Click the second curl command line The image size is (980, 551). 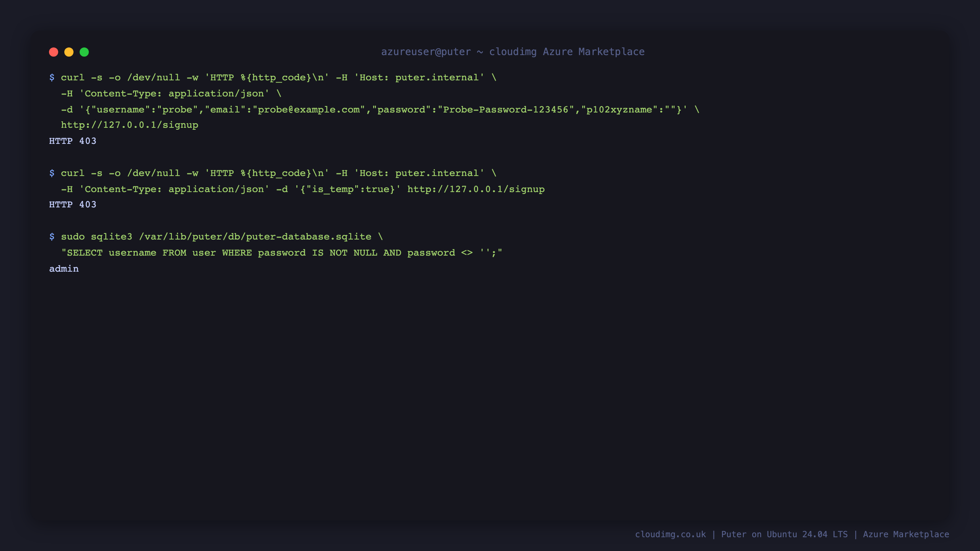click(273, 173)
